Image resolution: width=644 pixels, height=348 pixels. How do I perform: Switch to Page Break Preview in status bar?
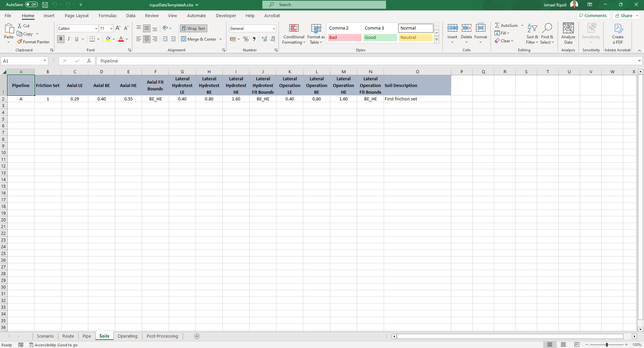click(x=577, y=345)
